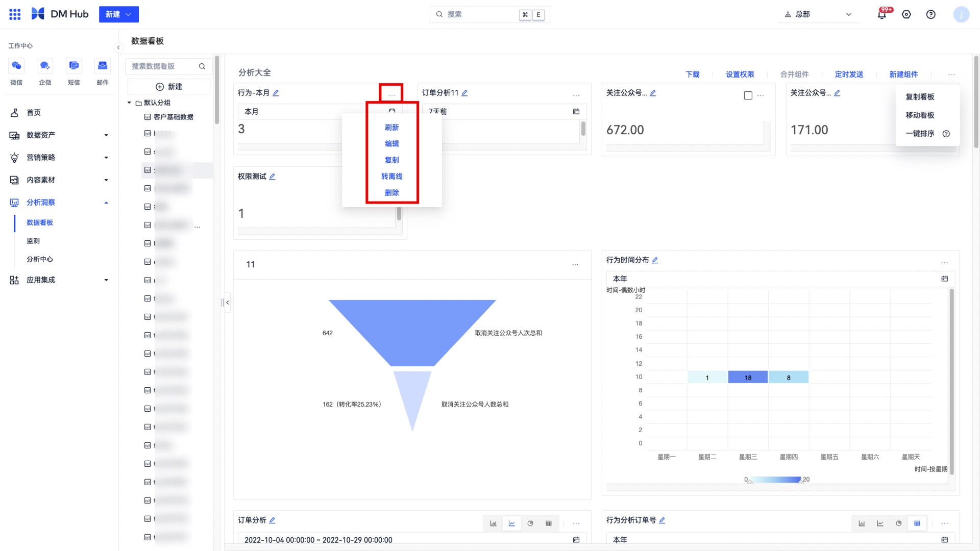Click the 设置权限 link
980x551 pixels.
coord(740,74)
